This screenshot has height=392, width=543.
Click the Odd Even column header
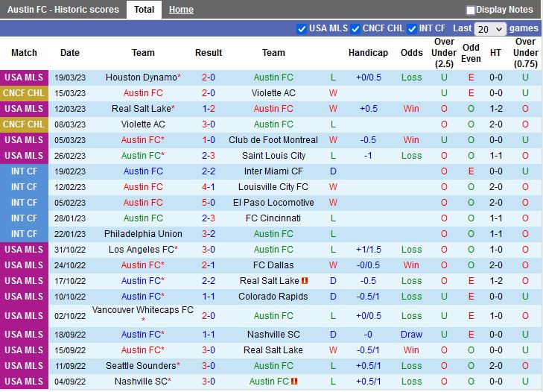471,53
